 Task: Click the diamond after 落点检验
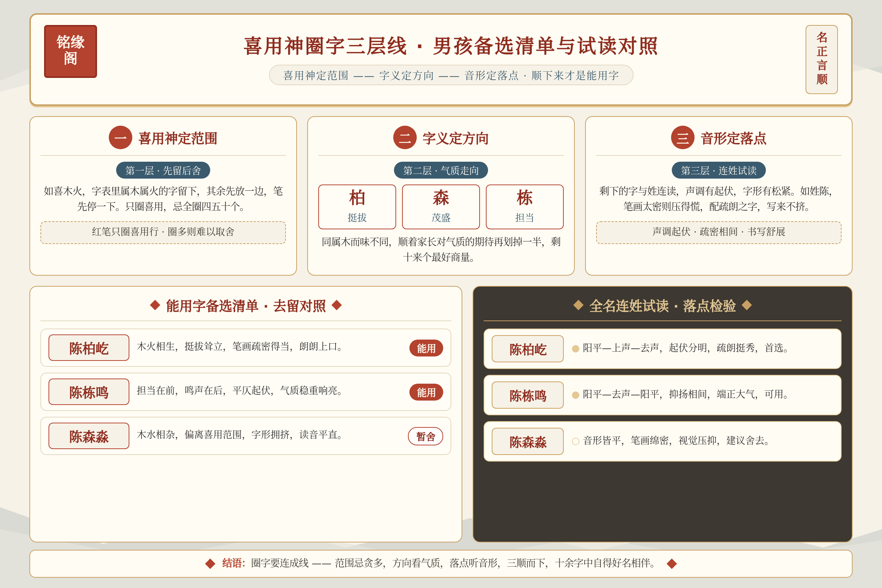(747, 305)
